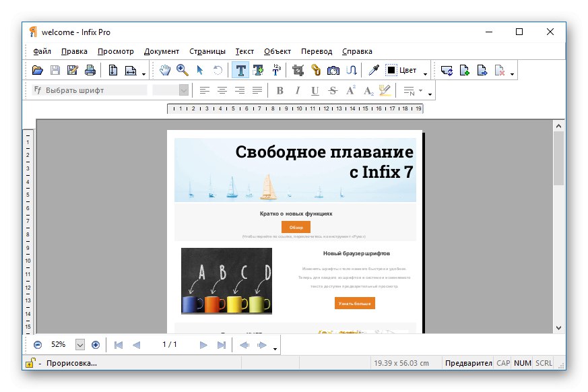Screen dimensions: 588x392
Task: Select the Hand pan tool
Action: point(165,70)
